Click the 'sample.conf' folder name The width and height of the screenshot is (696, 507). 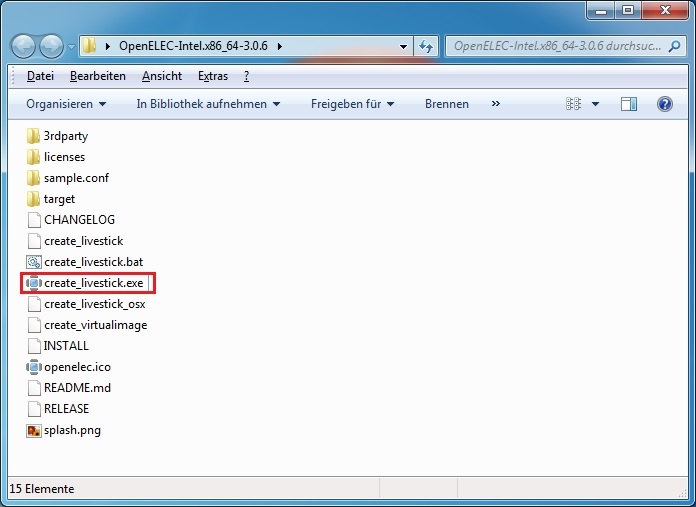(76, 178)
